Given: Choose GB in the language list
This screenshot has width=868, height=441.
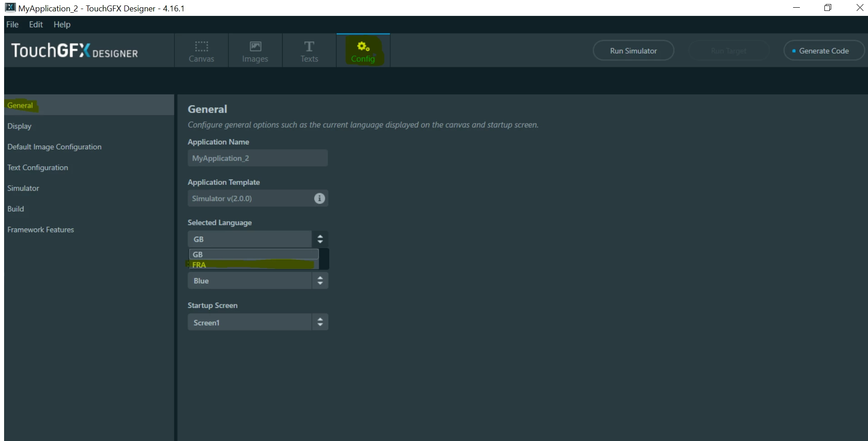Looking at the screenshot, I should click(x=254, y=254).
